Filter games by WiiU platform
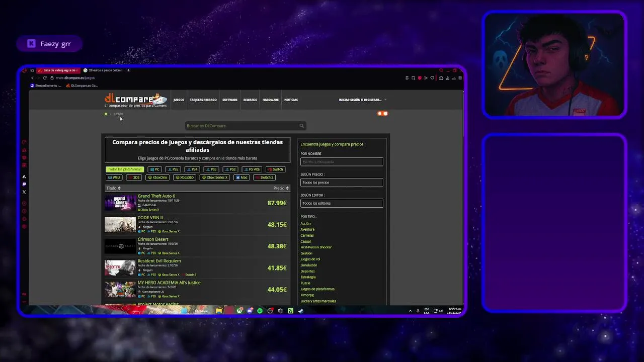 [114, 177]
